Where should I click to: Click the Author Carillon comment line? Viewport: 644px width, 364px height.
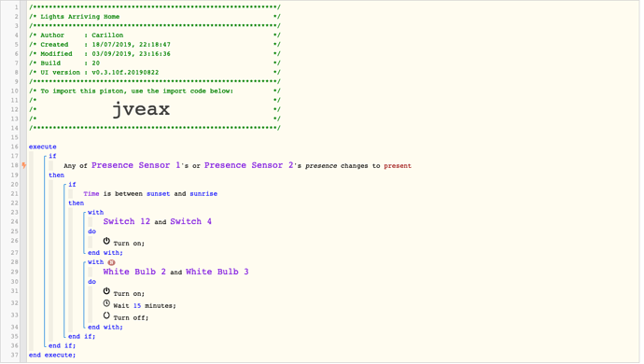(154, 35)
